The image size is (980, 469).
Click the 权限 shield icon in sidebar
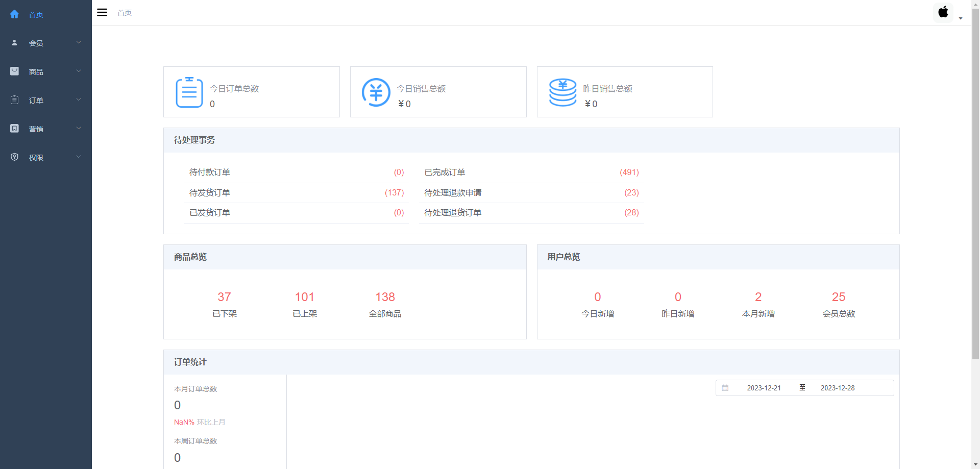[14, 157]
